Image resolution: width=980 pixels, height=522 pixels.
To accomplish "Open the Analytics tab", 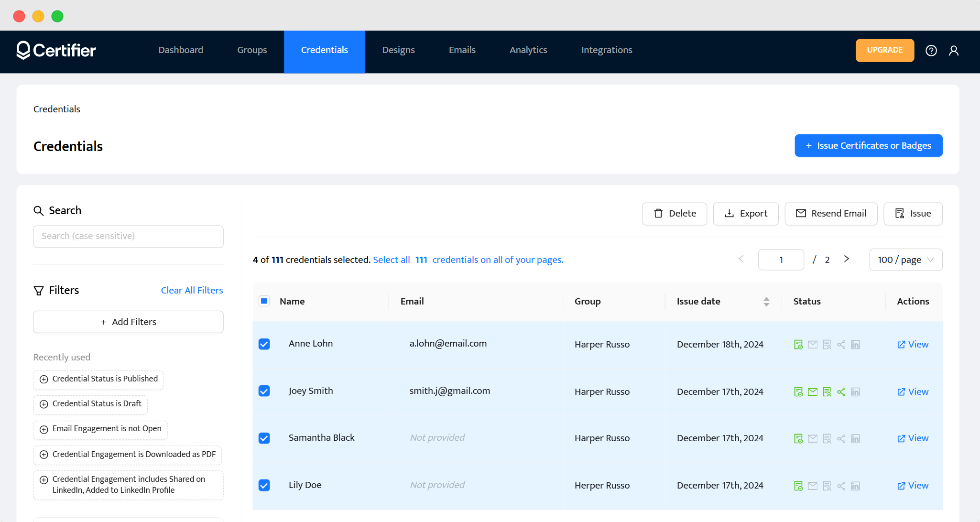I will point(528,50).
